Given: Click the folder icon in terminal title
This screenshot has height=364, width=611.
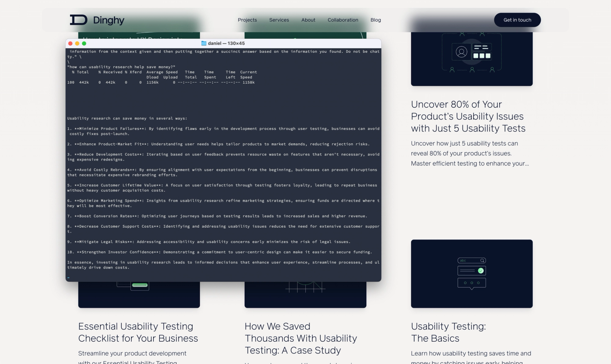Looking at the screenshot, I should (x=204, y=43).
